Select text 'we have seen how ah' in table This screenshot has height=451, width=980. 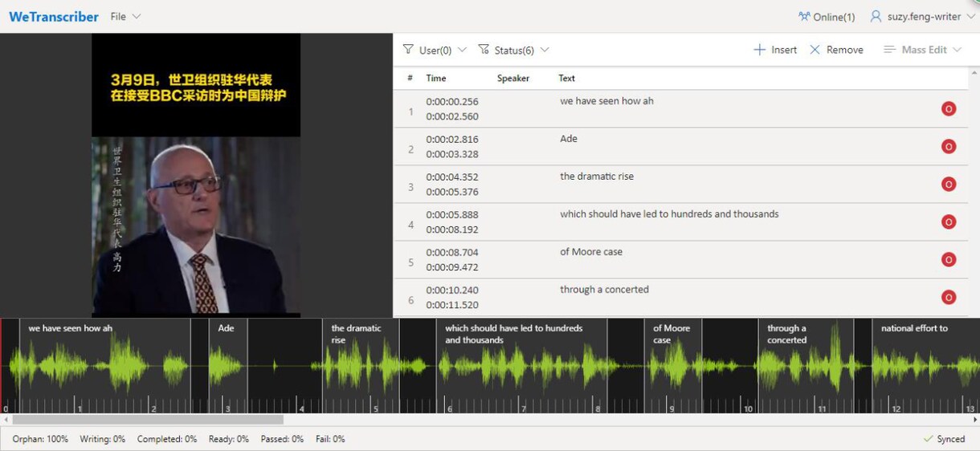(606, 101)
